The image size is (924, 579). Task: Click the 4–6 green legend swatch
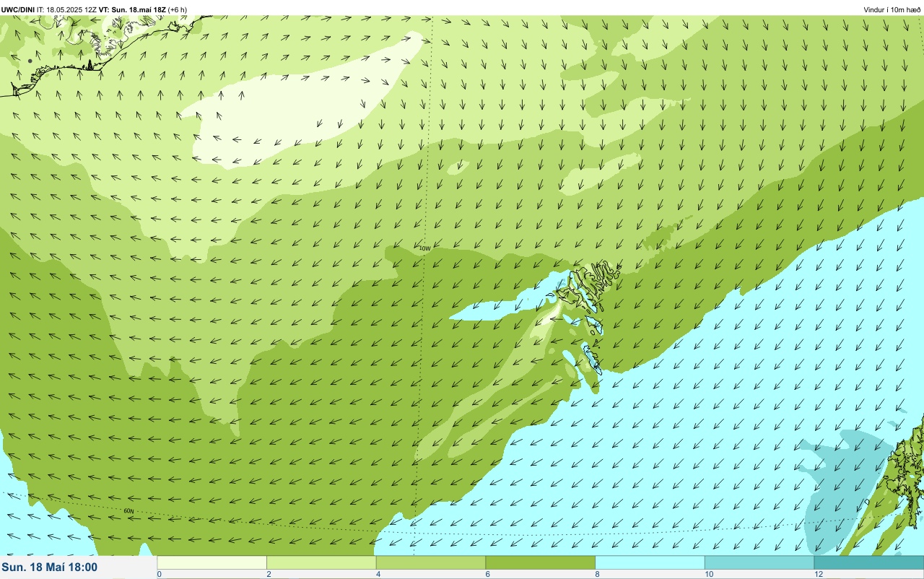tap(431, 562)
